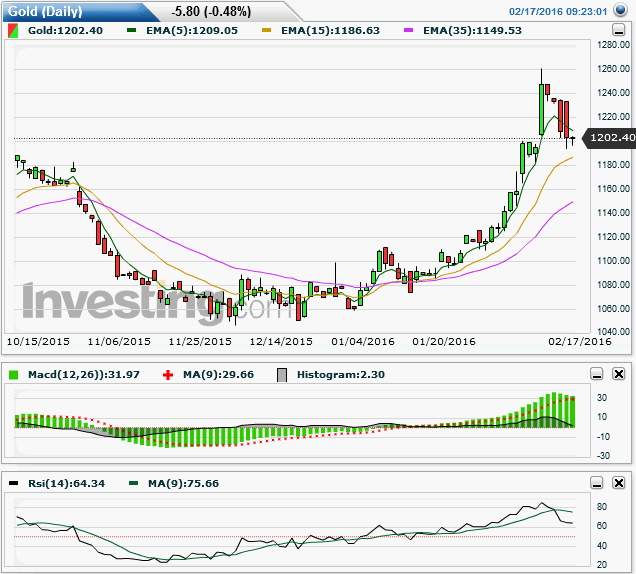Minimize the MACD indicator panel
Viewport: 636px width, 574px height.
[x=597, y=374]
